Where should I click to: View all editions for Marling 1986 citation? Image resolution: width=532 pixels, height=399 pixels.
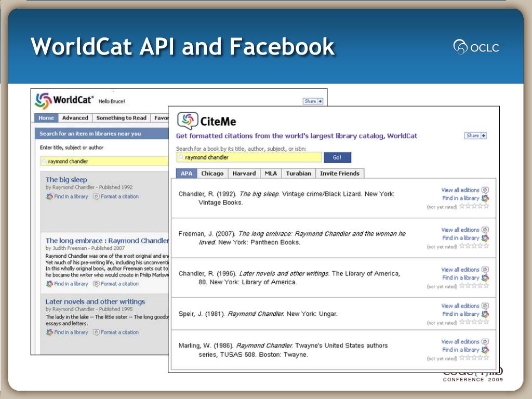(x=460, y=342)
